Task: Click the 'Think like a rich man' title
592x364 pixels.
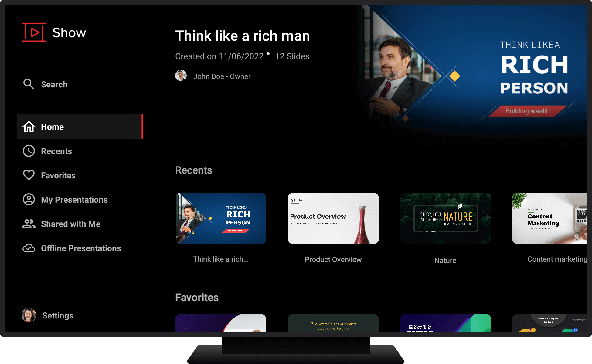Action: 243,36
